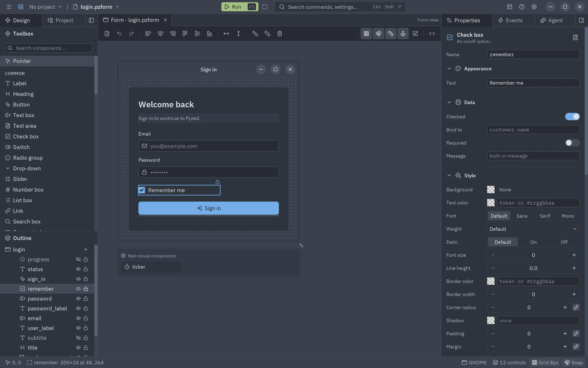The height and width of the screenshot is (368, 588).
Task: Click the Text color swatch
Action: tap(491, 203)
